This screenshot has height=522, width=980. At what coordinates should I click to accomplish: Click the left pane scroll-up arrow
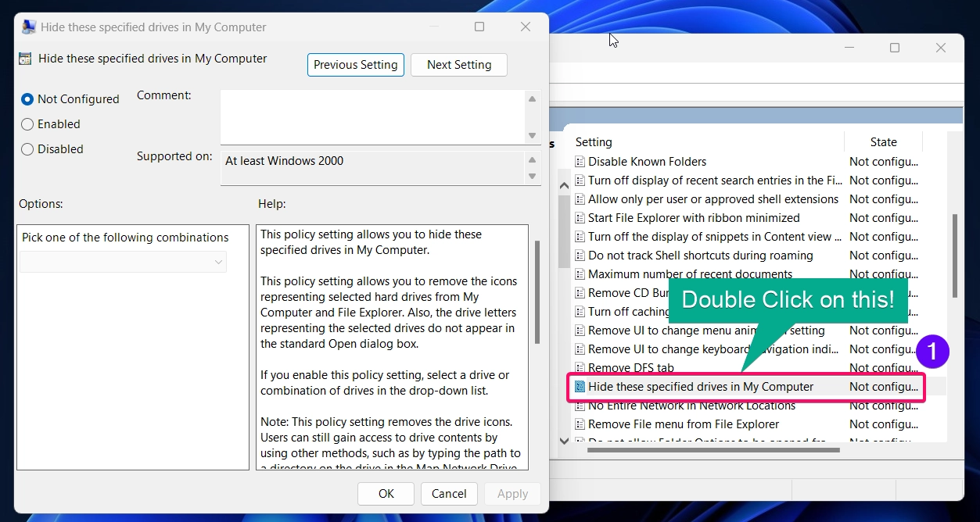[564, 185]
